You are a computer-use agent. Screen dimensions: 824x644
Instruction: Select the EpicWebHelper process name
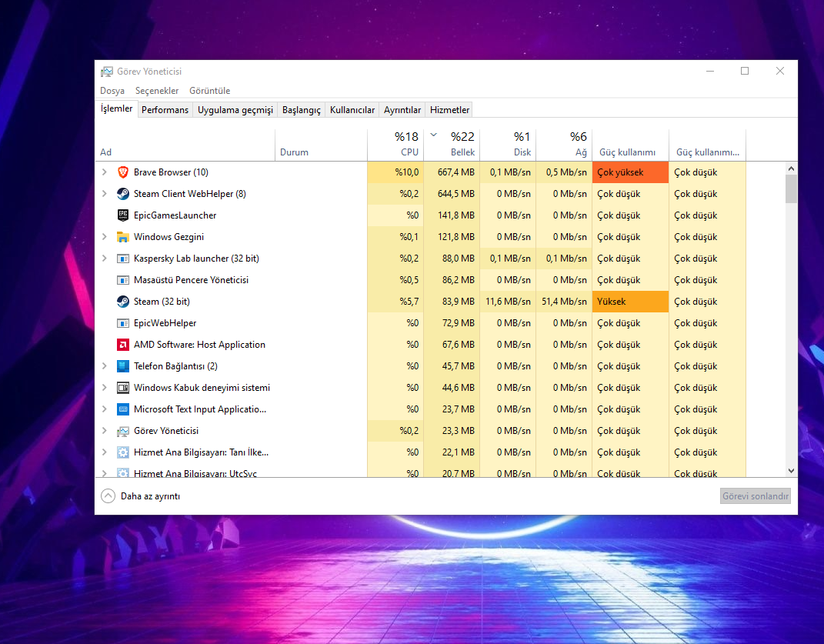(165, 323)
